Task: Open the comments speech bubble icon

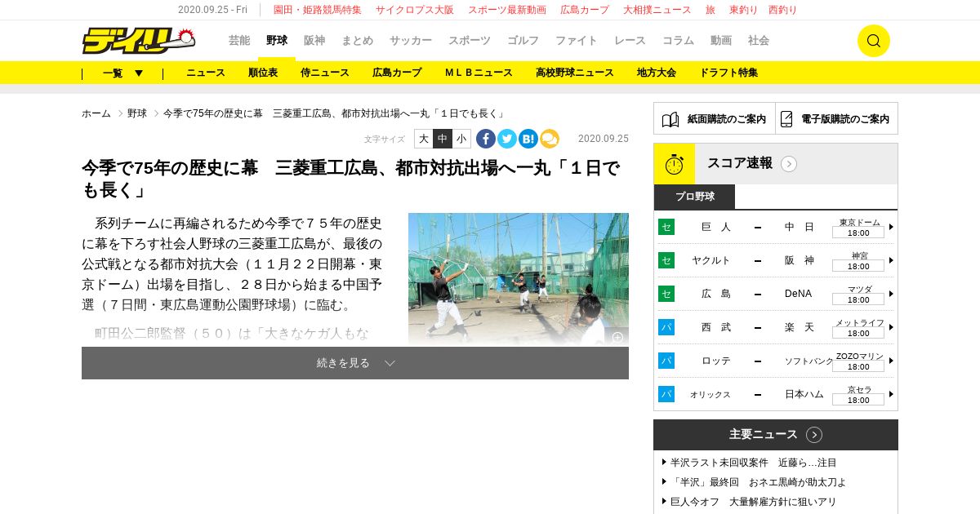Action: click(x=550, y=139)
